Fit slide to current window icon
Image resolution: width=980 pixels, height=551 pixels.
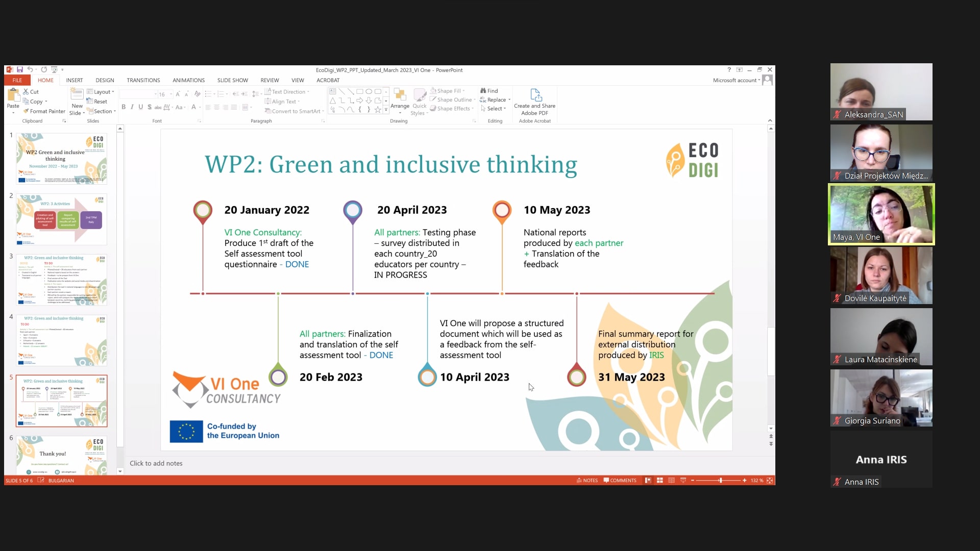pyautogui.click(x=770, y=481)
